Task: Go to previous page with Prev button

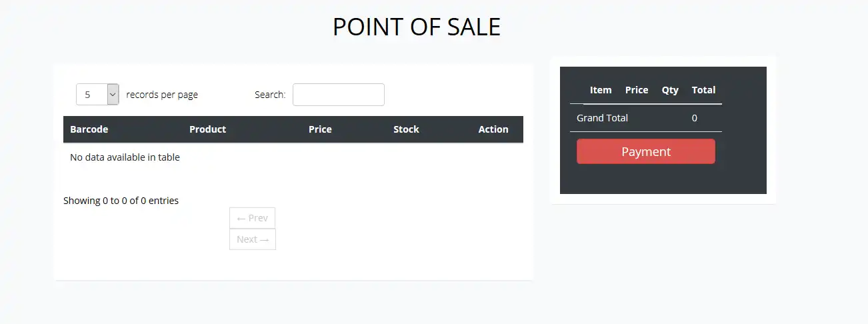Action: tap(252, 218)
